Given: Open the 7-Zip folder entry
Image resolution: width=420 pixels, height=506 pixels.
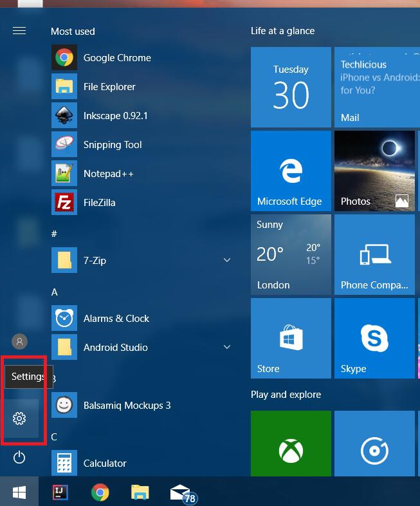Looking at the screenshot, I should click(142, 260).
